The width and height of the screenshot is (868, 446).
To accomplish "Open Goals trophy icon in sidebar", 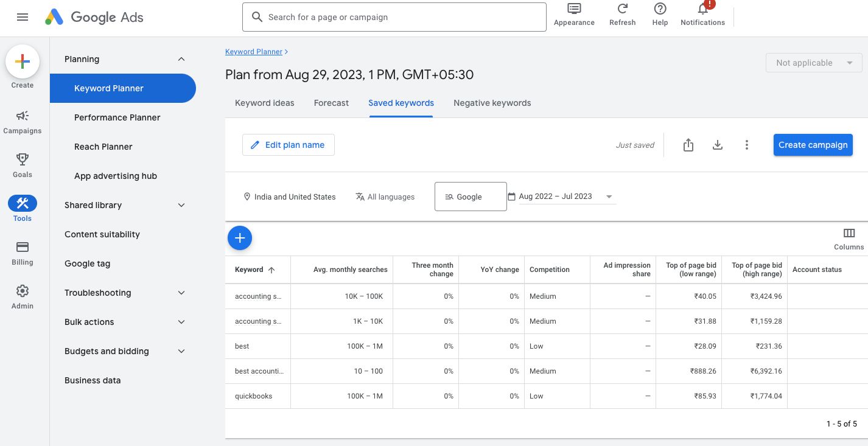I will [x=23, y=165].
